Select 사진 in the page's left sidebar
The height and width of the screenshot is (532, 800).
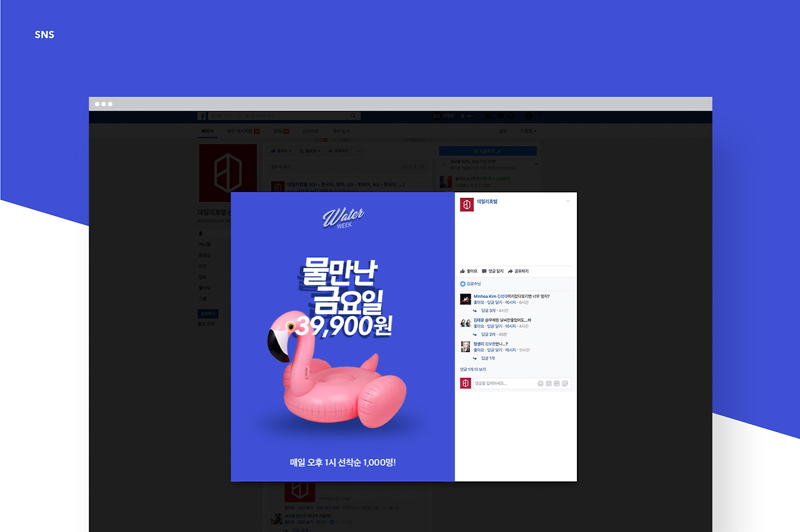point(202,266)
